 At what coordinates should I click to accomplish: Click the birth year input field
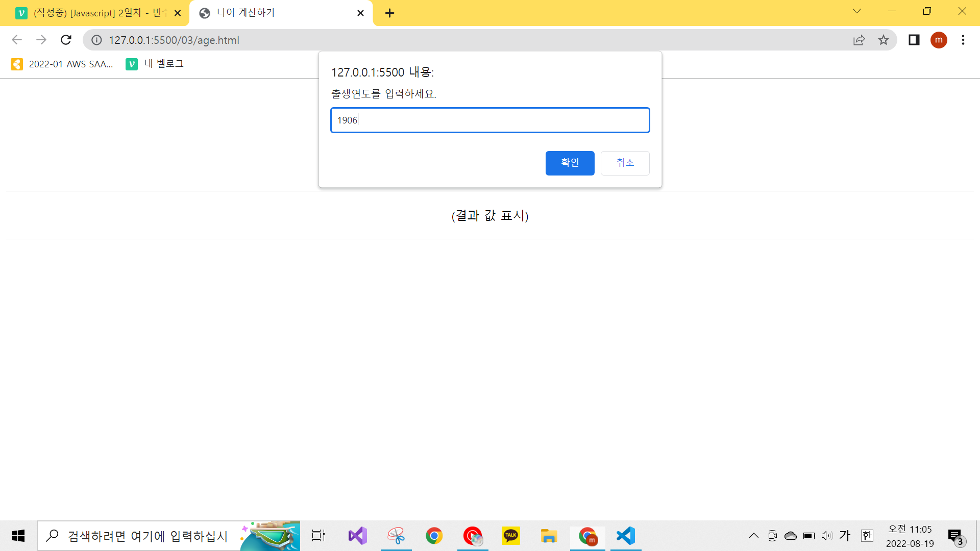(x=490, y=120)
